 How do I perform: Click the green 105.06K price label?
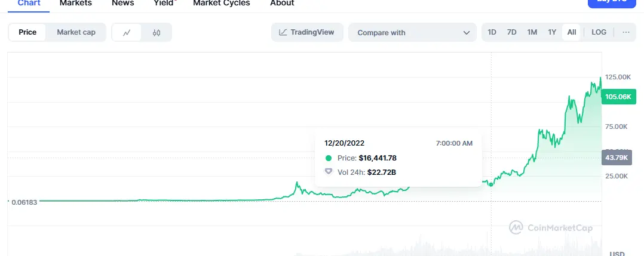[618, 97]
